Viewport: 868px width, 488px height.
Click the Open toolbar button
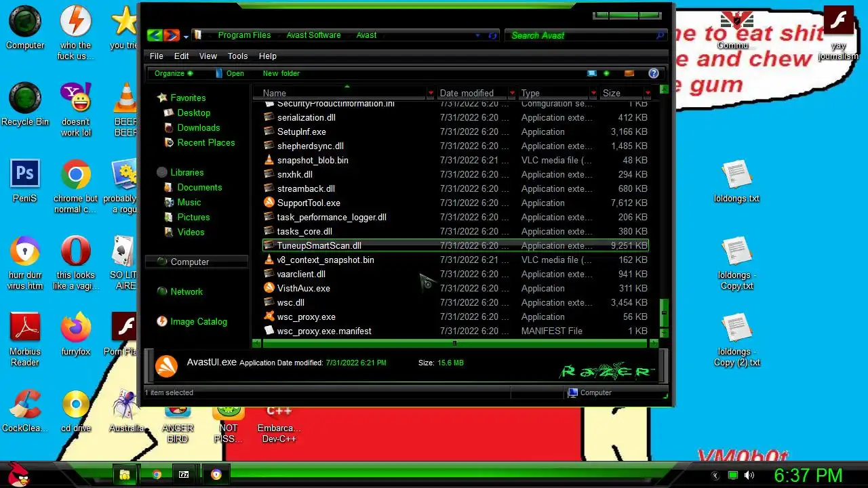pyautogui.click(x=229, y=73)
